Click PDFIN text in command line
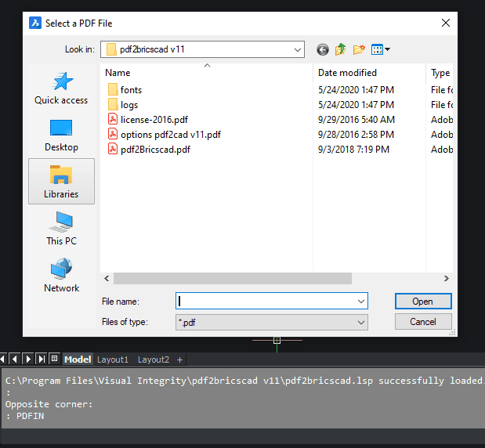This screenshot has height=448, width=485. pyautogui.click(x=30, y=416)
